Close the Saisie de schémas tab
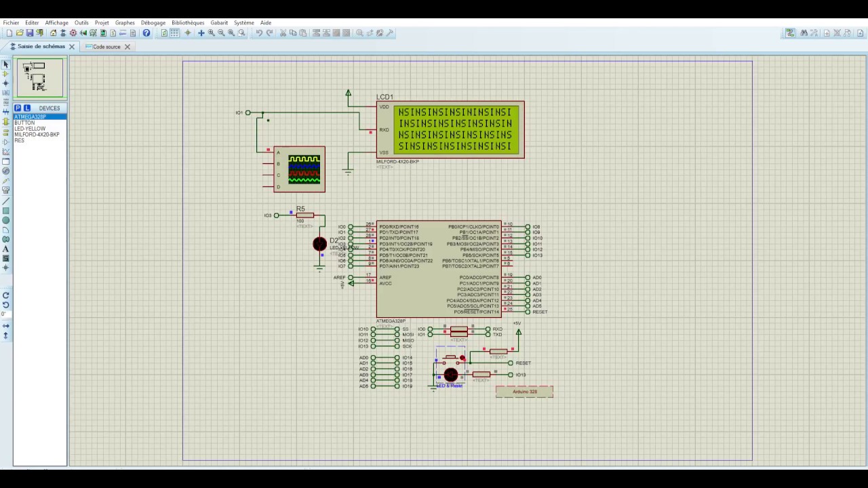The height and width of the screenshot is (488, 868). [71, 47]
